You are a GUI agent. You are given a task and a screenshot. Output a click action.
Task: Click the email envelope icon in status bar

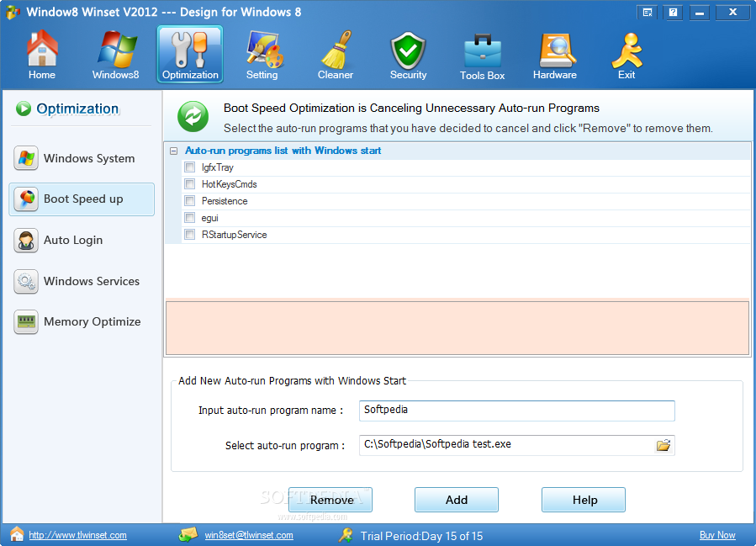[x=188, y=534]
